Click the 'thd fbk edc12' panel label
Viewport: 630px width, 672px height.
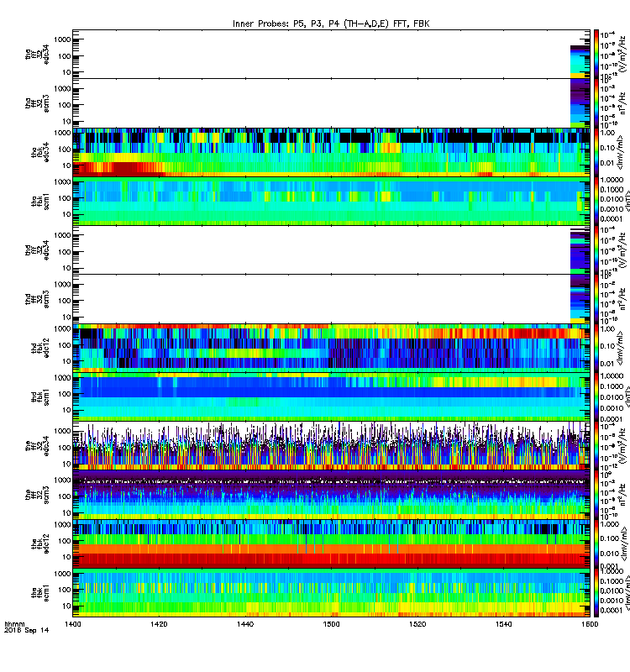[40, 348]
